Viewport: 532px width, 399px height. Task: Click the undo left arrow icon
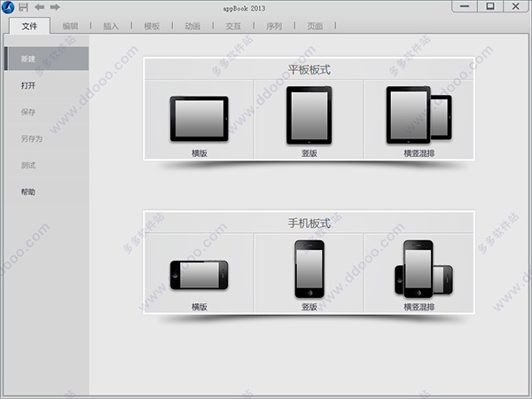[39, 7]
